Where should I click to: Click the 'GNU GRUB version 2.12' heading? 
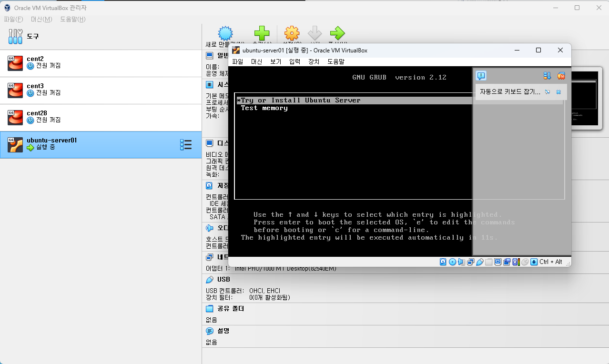click(x=399, y=77)
